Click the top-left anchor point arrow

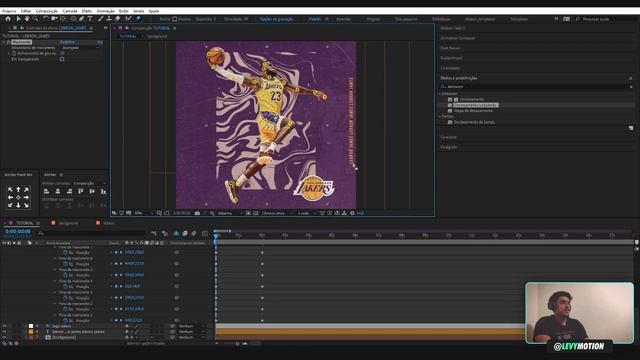pos(10,190)
